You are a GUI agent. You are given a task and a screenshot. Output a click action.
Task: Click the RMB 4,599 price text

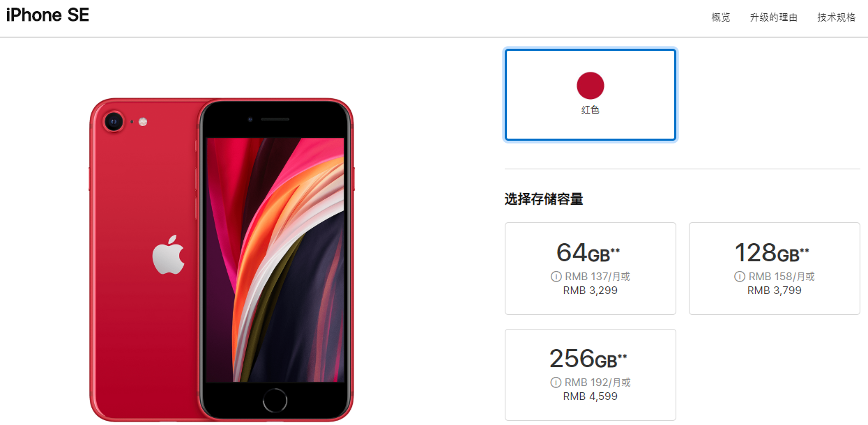pyautogui.click(x=591, y=396)
